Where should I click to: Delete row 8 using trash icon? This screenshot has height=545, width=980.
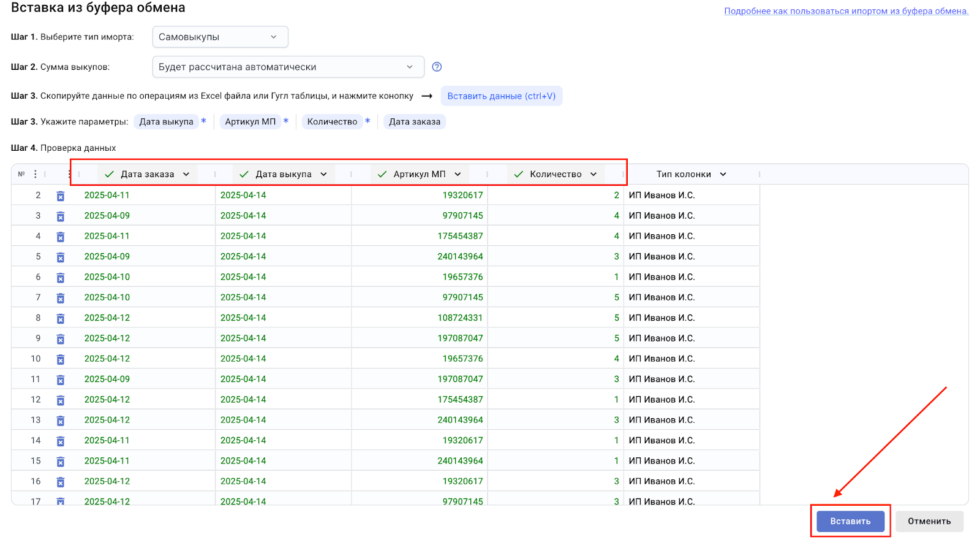click(x=61, y=319)
